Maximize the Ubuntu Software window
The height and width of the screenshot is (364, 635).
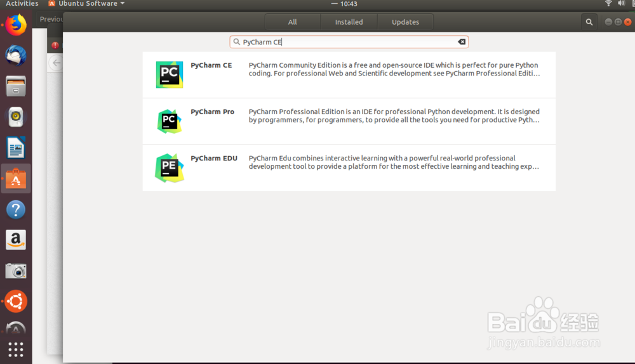[x=618, y=22]
